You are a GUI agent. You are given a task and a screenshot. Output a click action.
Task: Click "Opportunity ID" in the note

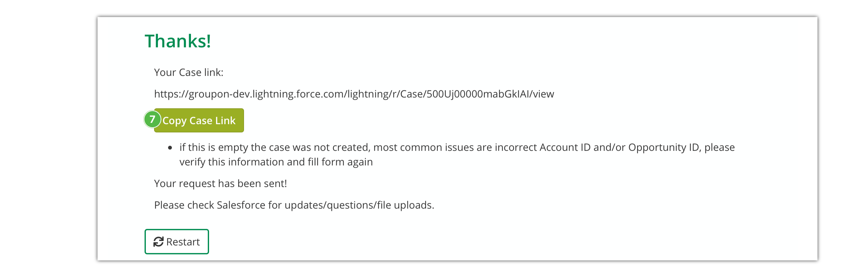[x=663, y=147]
